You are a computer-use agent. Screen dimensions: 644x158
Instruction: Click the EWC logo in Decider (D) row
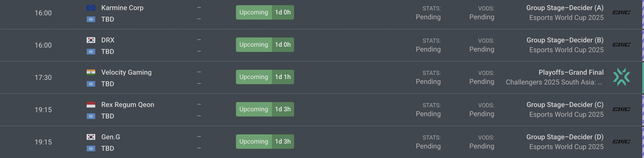(621, 142)
